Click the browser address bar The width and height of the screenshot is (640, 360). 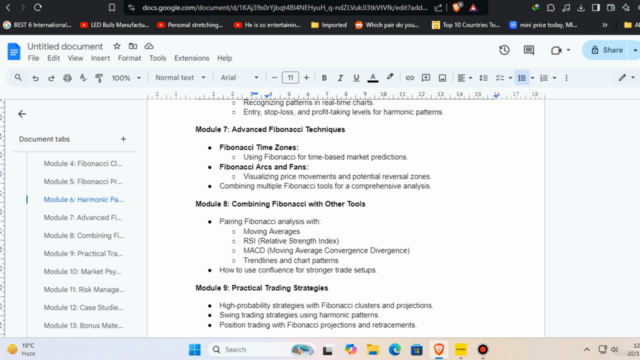pyautogui.click(x=284, y=7)
